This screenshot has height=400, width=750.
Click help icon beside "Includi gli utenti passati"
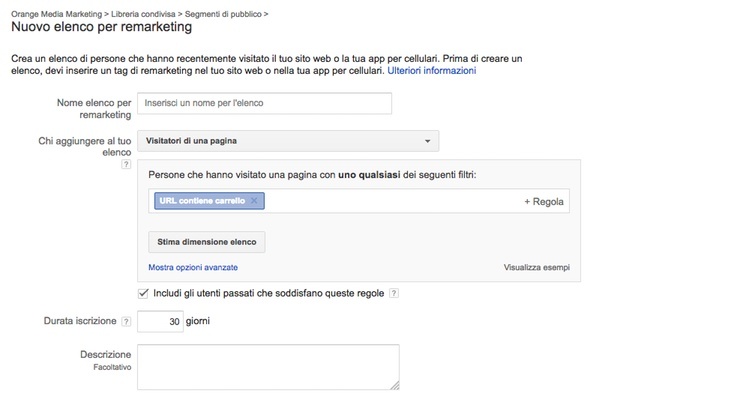tap(394, 293)
